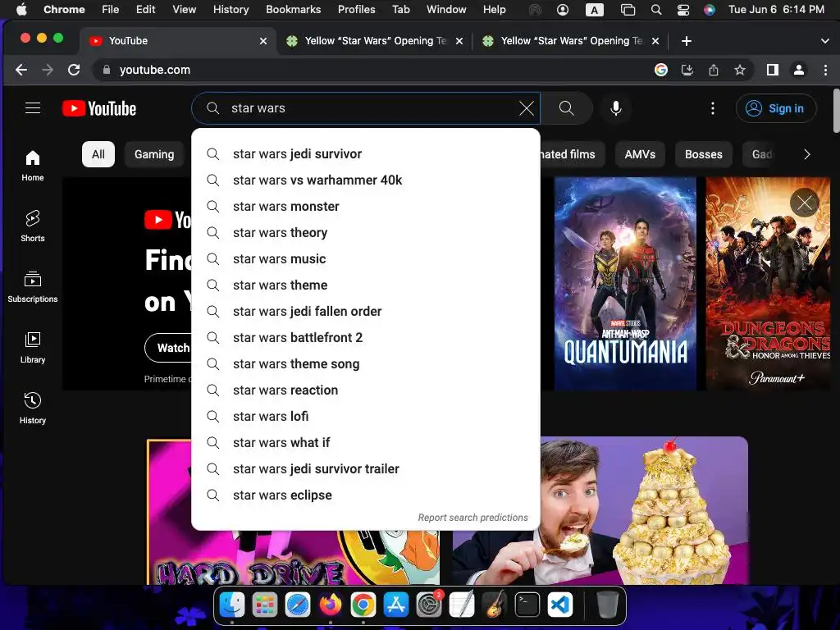
Task: Bookmark this page with star icon
Action: pyautogui.click(x=740, y=70)
